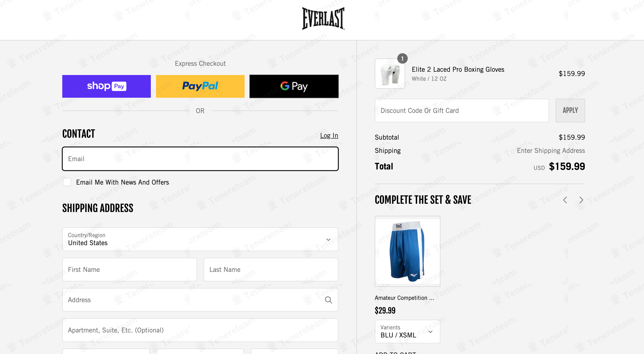The height and width of the screenshot is (354, 644).
Task: Click the Discount Code Or Gift Card field
Action: (461, 111)
